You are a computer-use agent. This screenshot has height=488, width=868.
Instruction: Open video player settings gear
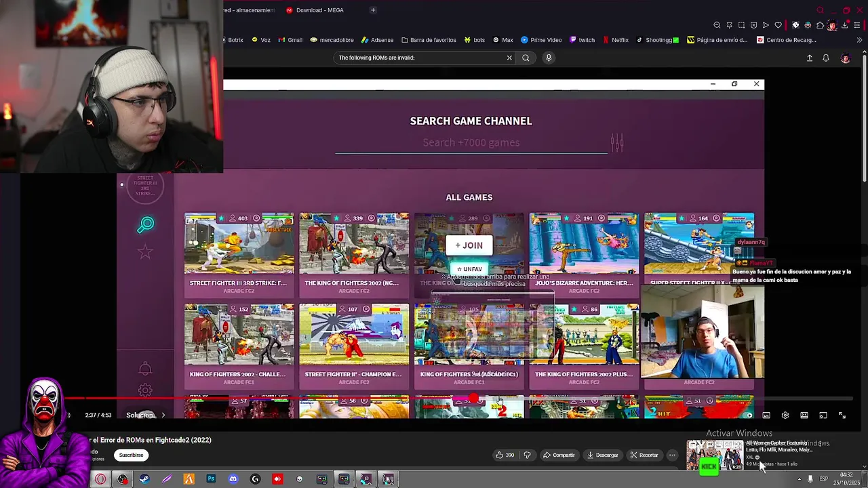(785, 415)
